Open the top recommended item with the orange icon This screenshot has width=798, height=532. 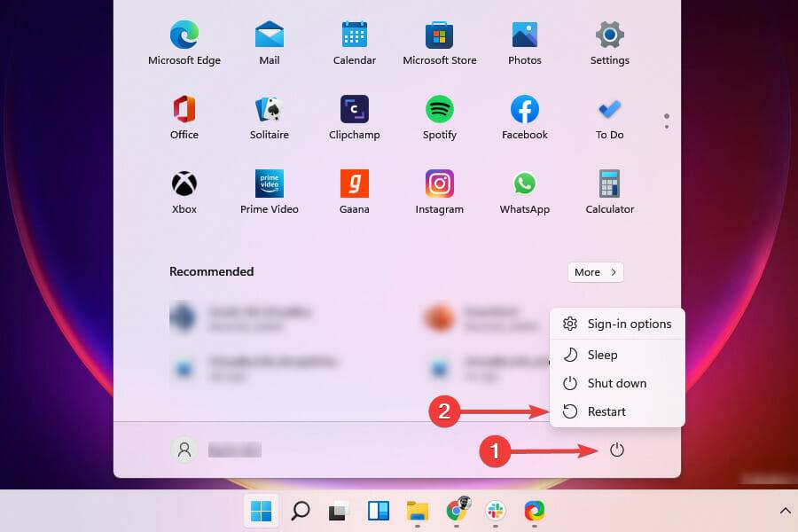coord(481,317)
